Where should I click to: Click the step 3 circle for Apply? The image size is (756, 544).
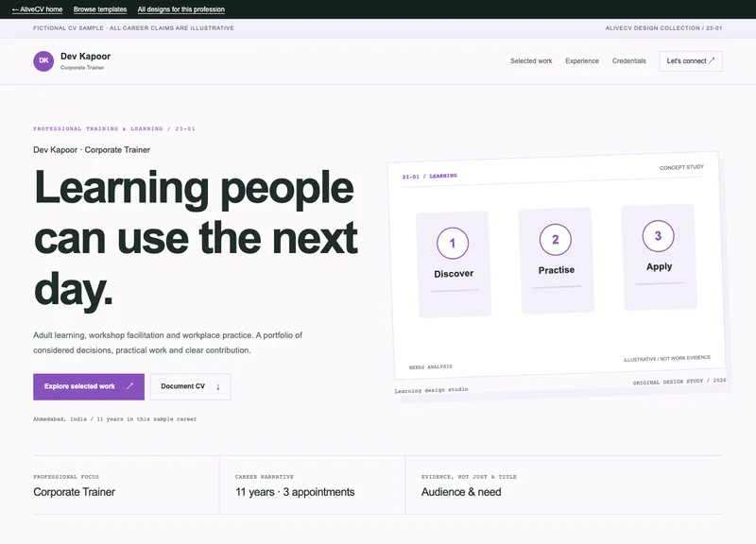(658, 236)
